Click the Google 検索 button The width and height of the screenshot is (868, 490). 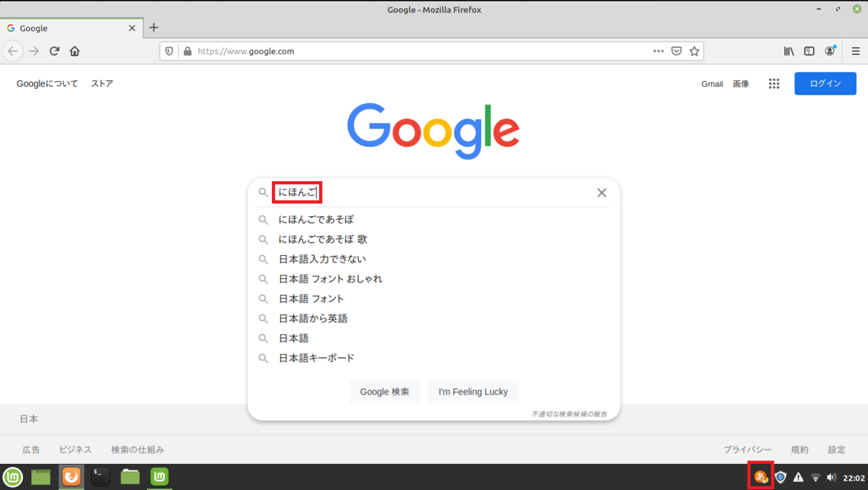click(384, 392)
